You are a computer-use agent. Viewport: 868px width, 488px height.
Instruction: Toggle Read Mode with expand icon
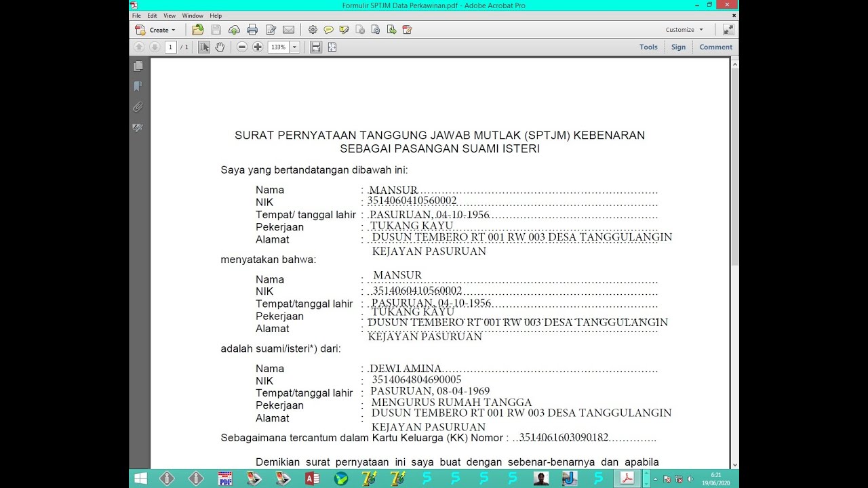coord(728,29)
